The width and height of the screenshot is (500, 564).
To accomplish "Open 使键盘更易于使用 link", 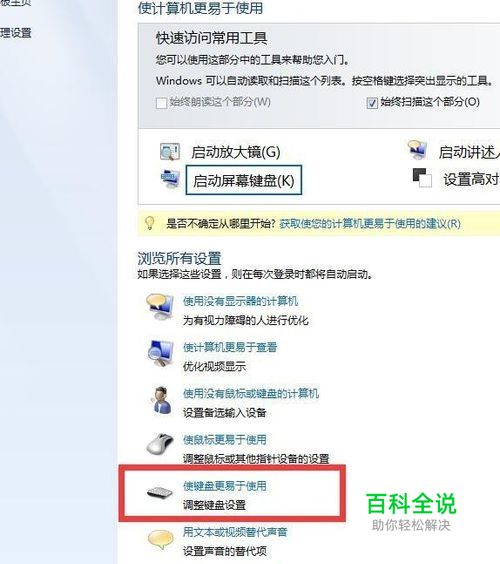I will [x=225, y=486].
